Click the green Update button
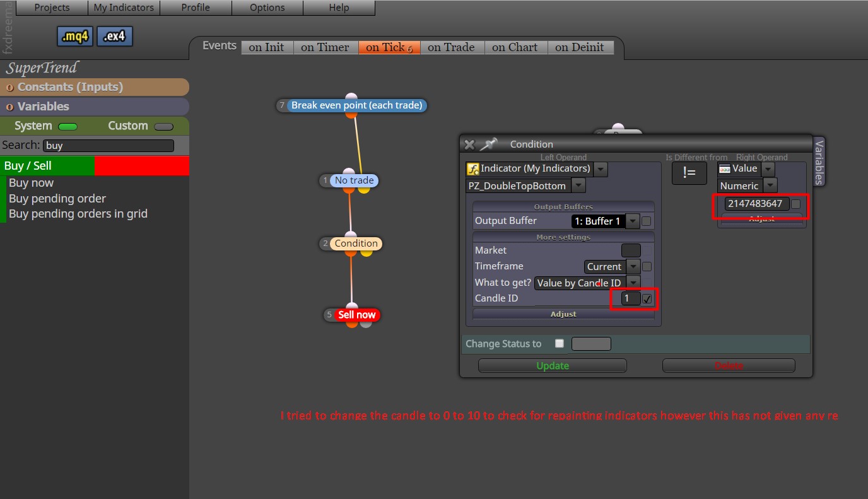The image size is (868, 499). click(x=553, y=366)
